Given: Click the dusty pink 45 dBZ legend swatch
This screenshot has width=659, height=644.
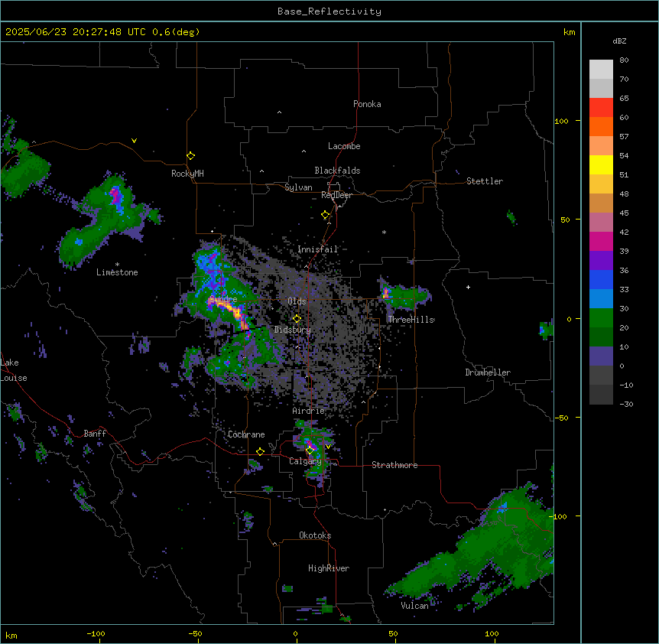Looking at the screenshot, I should [x=601, y=222].
